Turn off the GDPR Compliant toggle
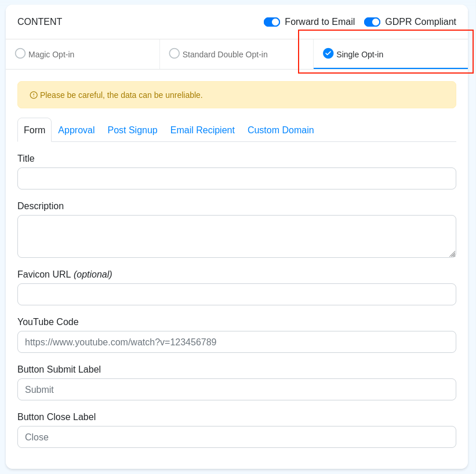This screenshot has width=476, height=474. pyautogui.click(x=372, y=21)
